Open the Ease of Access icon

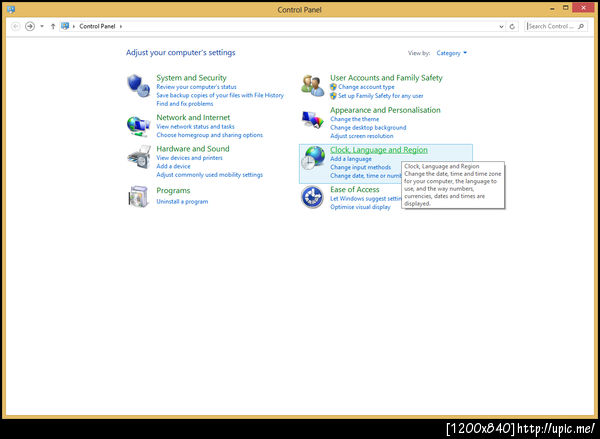[x=312, y=197]
